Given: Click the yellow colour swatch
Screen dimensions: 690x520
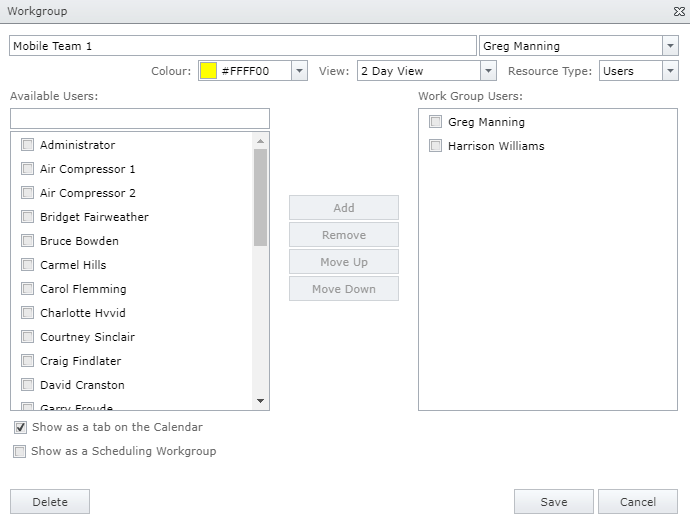Looking at the screenshot, I should coord(208,71).
